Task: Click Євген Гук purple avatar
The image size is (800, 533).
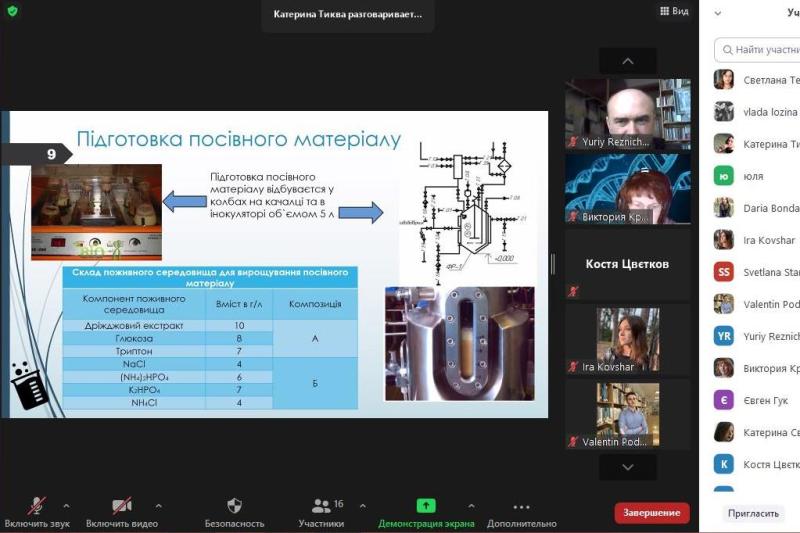Action: pyautogui.click(x=723, y=400)
